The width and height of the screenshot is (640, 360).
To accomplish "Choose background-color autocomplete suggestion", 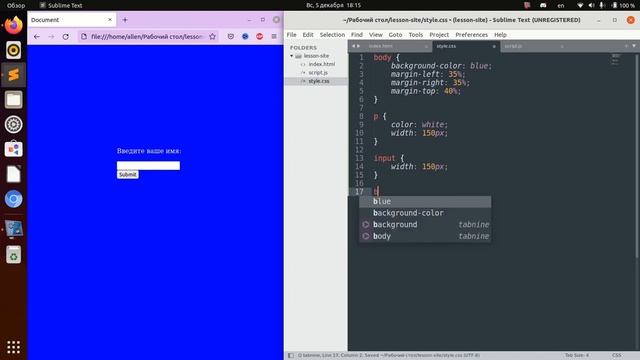I will pos(425,213).
